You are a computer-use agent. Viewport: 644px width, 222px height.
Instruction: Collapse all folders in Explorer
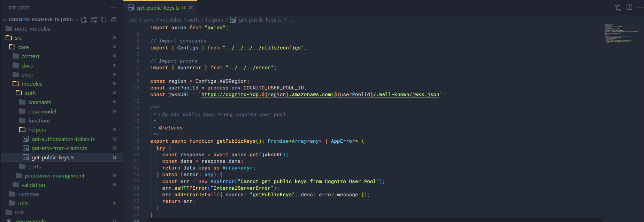[114, 20]
